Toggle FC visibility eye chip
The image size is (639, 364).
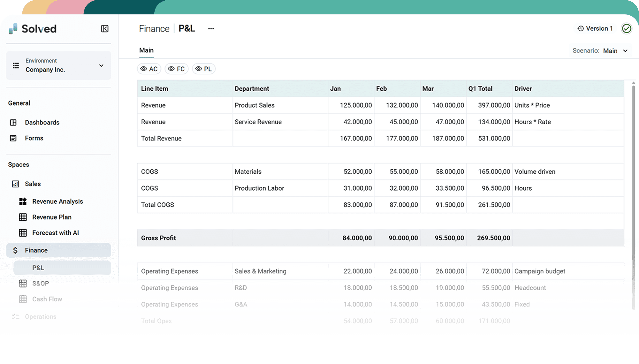[177, 69]
